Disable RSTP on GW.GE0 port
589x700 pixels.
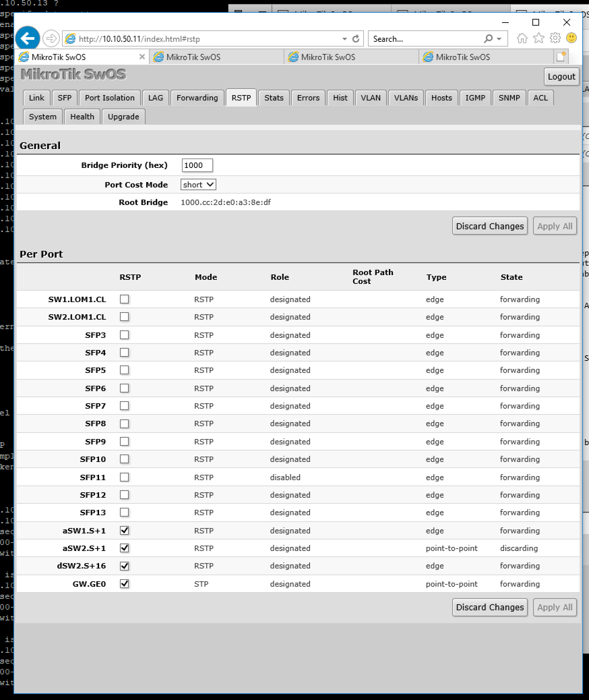pos(124,584)
